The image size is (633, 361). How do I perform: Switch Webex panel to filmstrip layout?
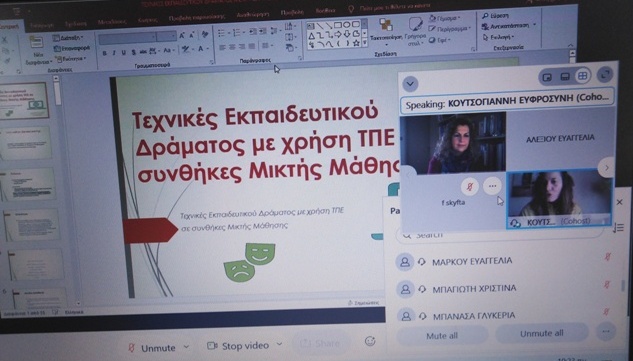click(565, 77)
